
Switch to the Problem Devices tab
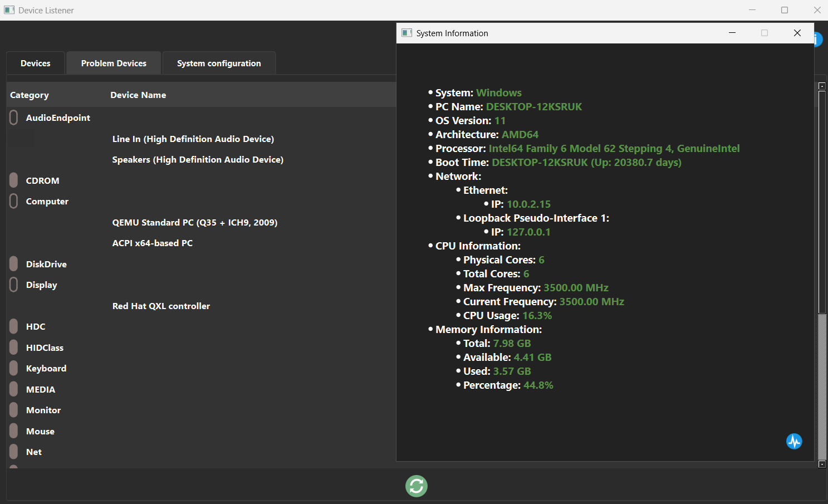pyautogui.click(x=114, y=63)
